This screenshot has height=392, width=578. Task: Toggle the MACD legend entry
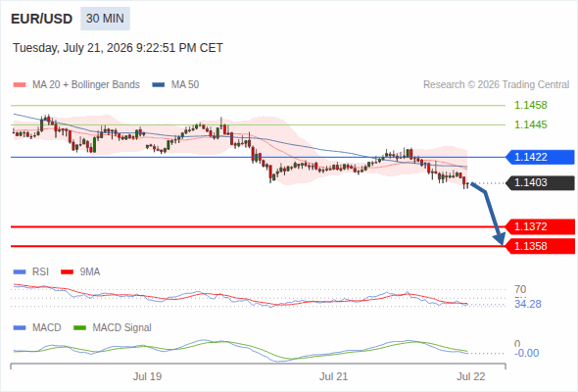(37, 327)
